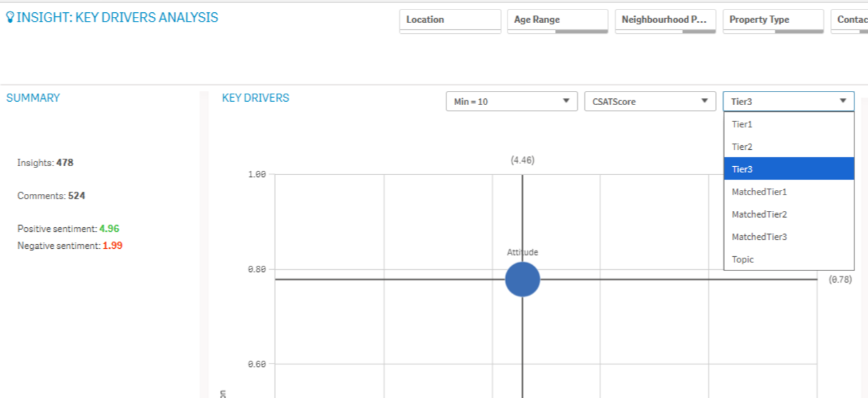The width and height of the screenshot is (868, 398).
Task: Open the Age Range filter
Action: (558, 20)
